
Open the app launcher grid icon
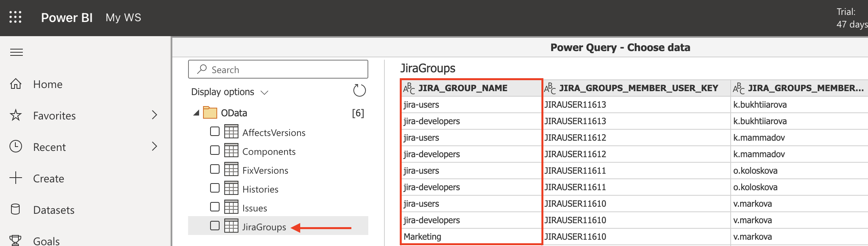15,17
